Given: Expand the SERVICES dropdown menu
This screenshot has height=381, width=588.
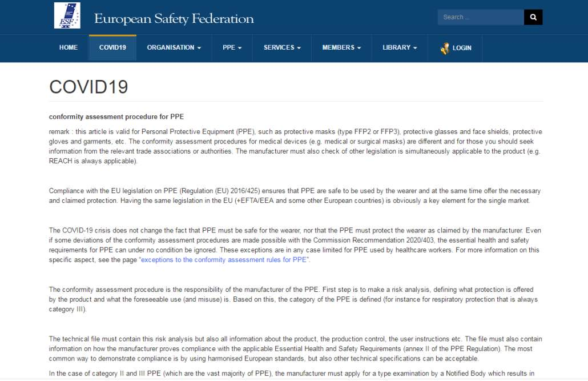Looking at the screenshot, I should click(282, 48).
